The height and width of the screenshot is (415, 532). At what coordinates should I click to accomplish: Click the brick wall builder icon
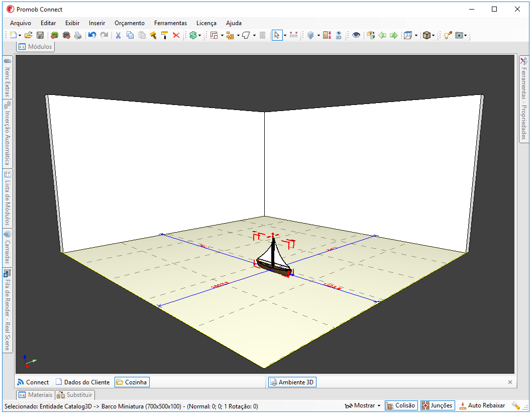230,35
